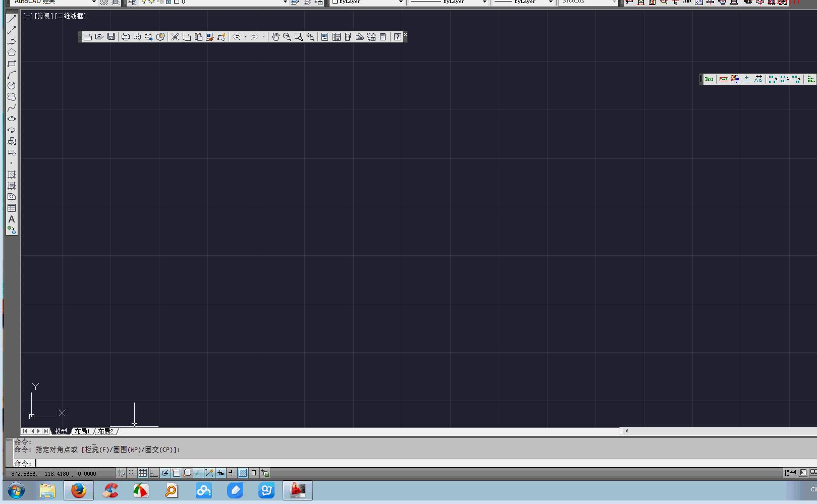Viewport: 817px width, 504px height.
Task: Select the Table tool
Action: (12, 208)
